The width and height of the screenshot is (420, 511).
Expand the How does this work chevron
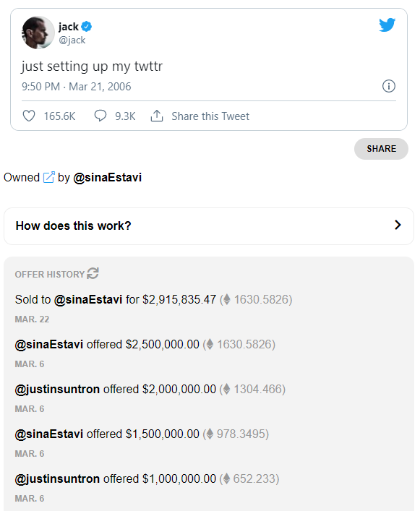click(x=398, y=225)
